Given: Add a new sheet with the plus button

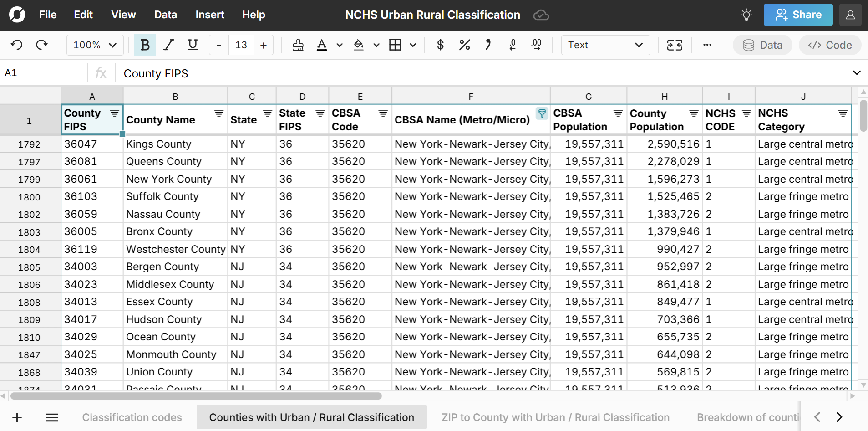Looking at the screenshot, I should point(17,417).
